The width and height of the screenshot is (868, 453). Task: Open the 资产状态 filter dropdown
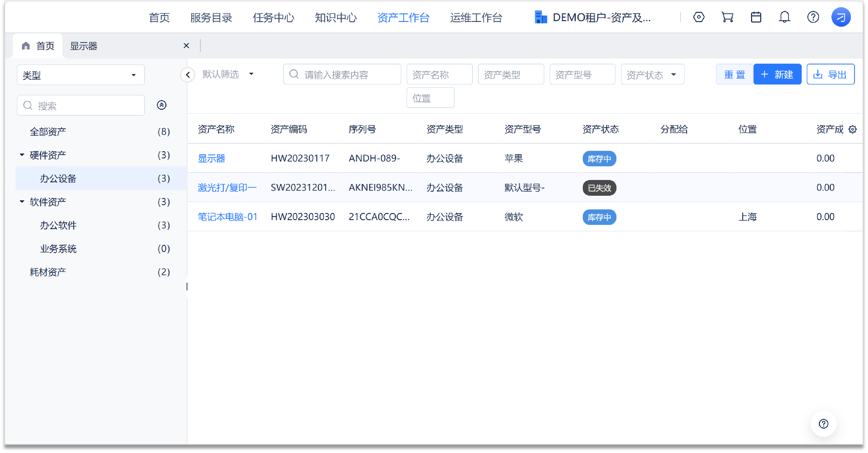pos(652,75)
